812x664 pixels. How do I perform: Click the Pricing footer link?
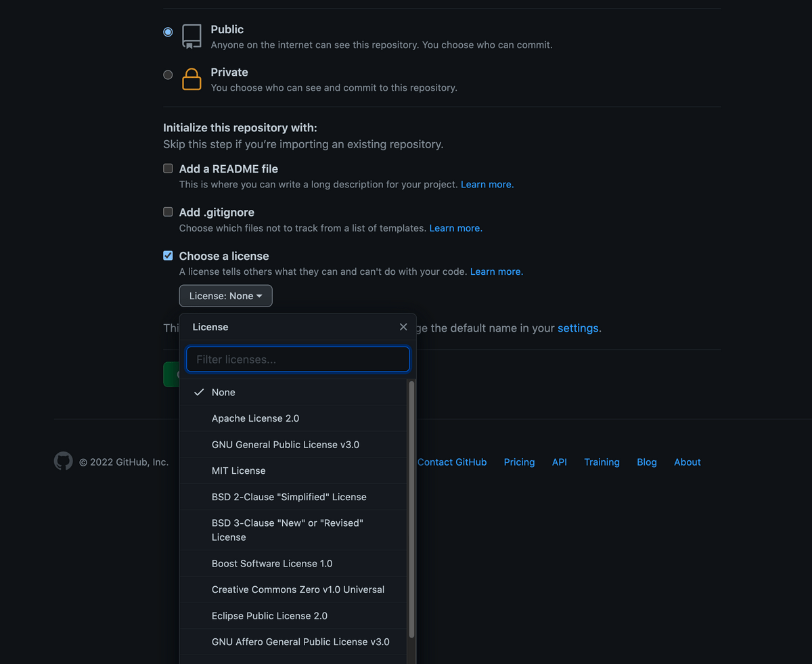coord(519,462)
